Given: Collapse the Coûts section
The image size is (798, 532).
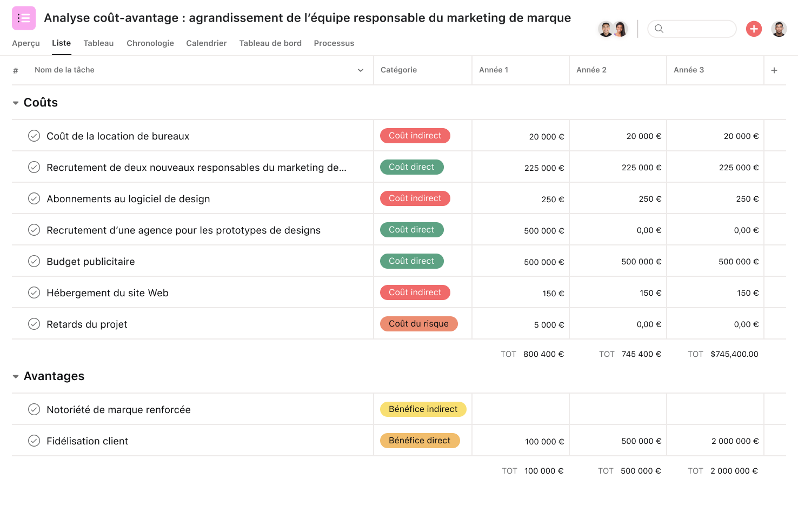Looking at the screenshot, I should coord(16,102).
